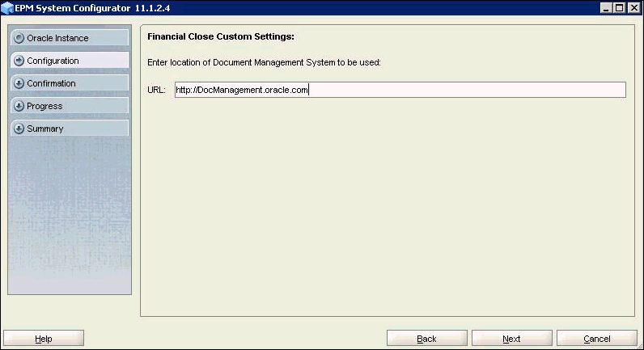Cancel the configuration wizard
The height and width of the screenshot is (350, 644).
(x=597, y=339)
